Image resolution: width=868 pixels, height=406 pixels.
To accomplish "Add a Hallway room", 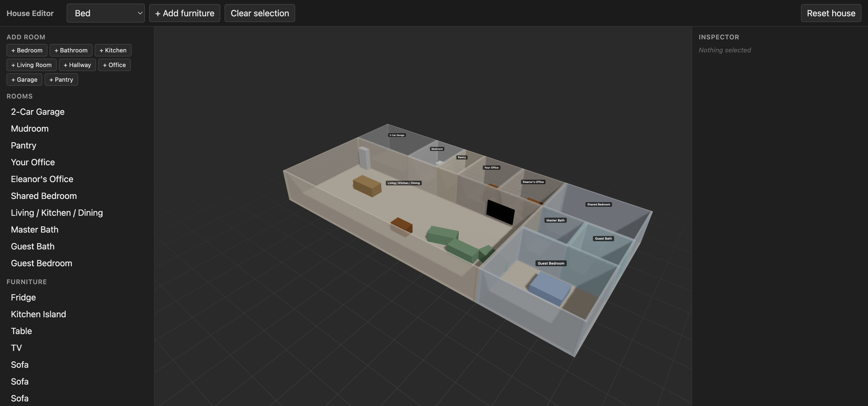I will [x=77, y=65].
